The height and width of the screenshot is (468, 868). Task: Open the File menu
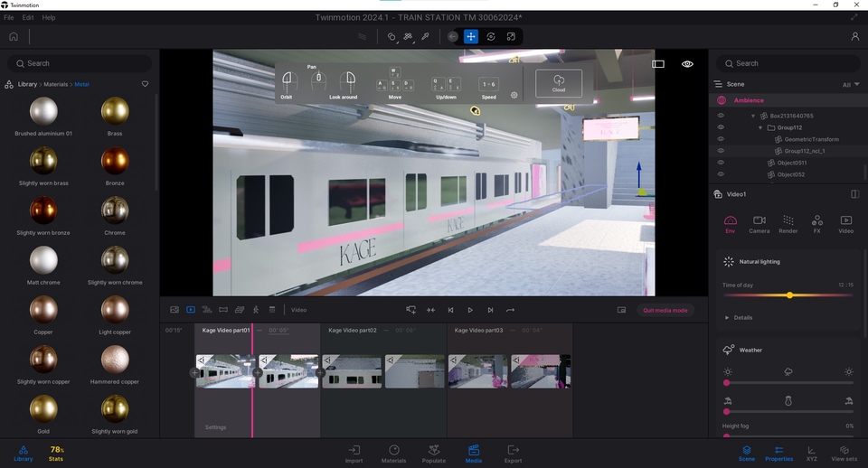[9, 18]
